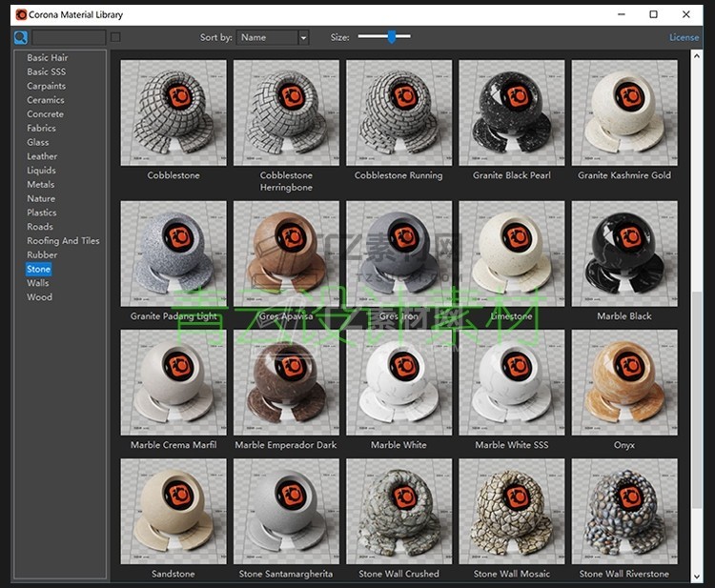Choose Roofing And Tiles category
This screenshot has height=588, width=715.
[63, 241]
